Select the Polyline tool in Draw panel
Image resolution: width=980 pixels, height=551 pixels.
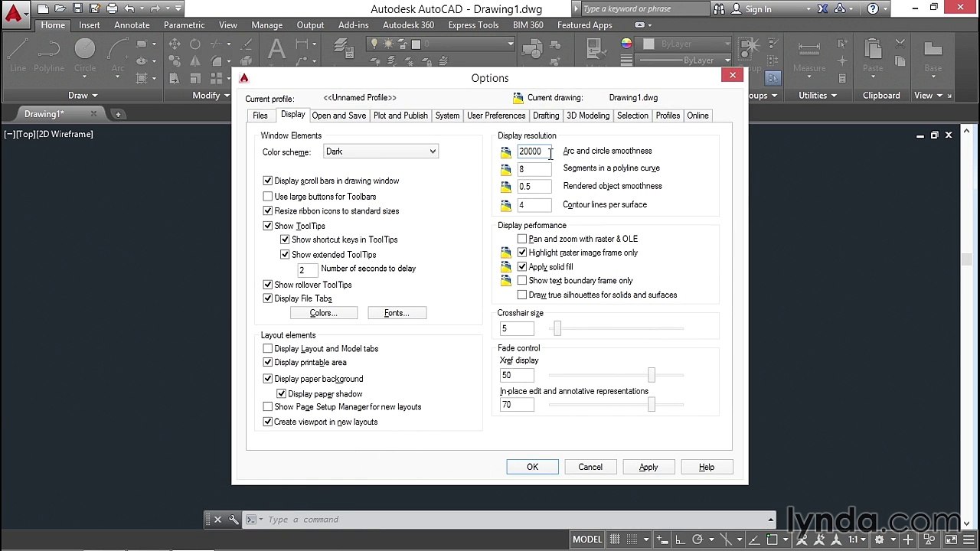tap(49, 55)
